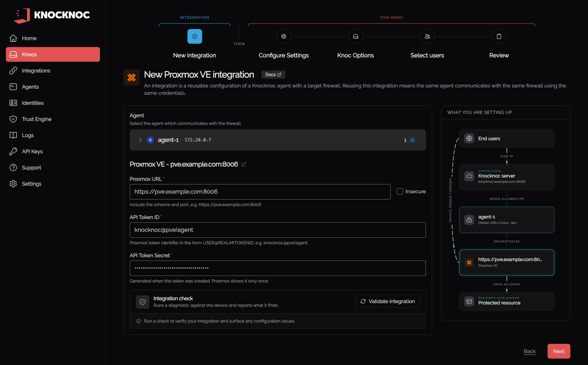
Task: Click the Docs link button
Action: (273, 75)
